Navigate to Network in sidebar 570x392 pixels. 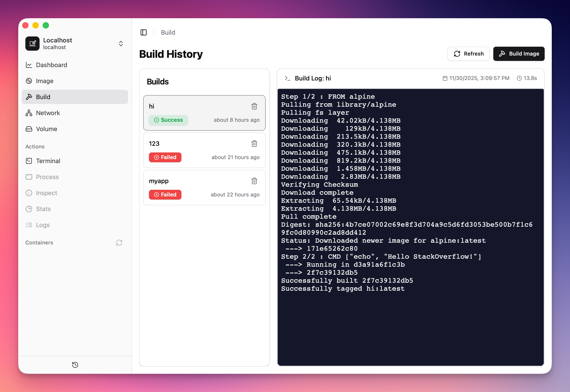[x=48, y=113]
